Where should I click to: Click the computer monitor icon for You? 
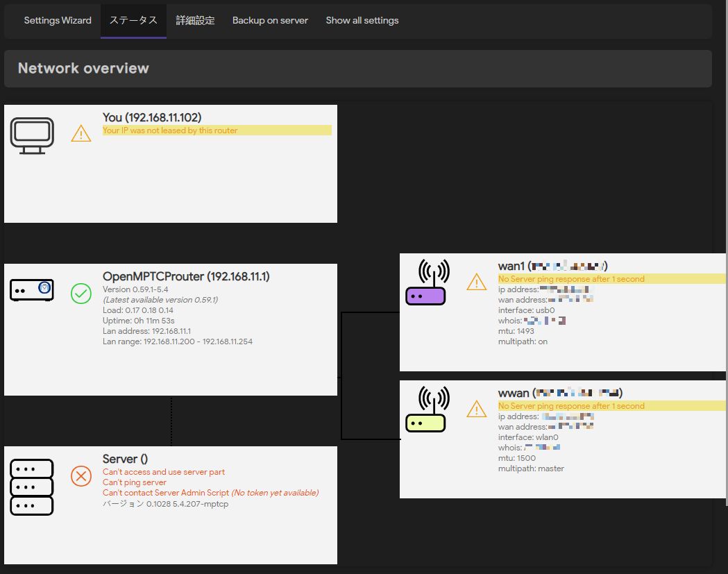point(32,135)
